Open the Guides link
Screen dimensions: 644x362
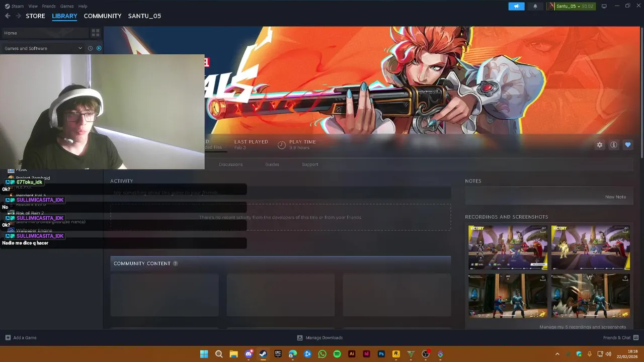[x=272, y=164]
